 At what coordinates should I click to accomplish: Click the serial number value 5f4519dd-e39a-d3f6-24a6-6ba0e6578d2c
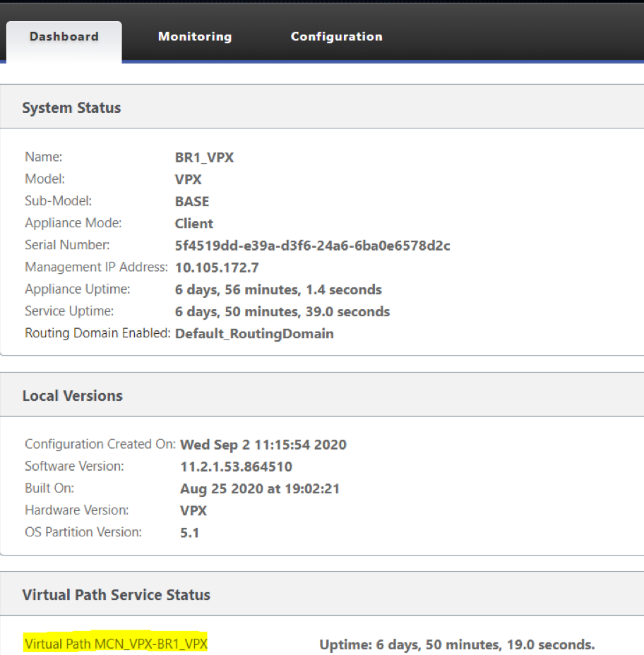pyautogui.click(x=313, y=246)
